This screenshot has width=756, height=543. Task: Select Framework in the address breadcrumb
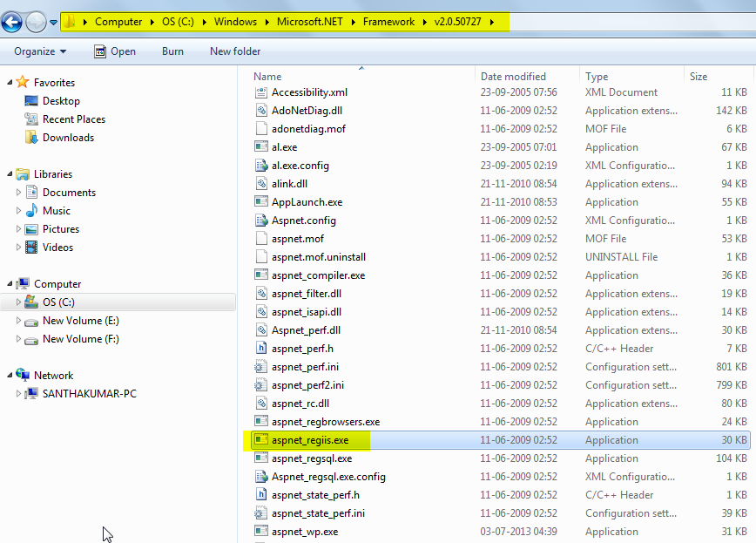388,22
